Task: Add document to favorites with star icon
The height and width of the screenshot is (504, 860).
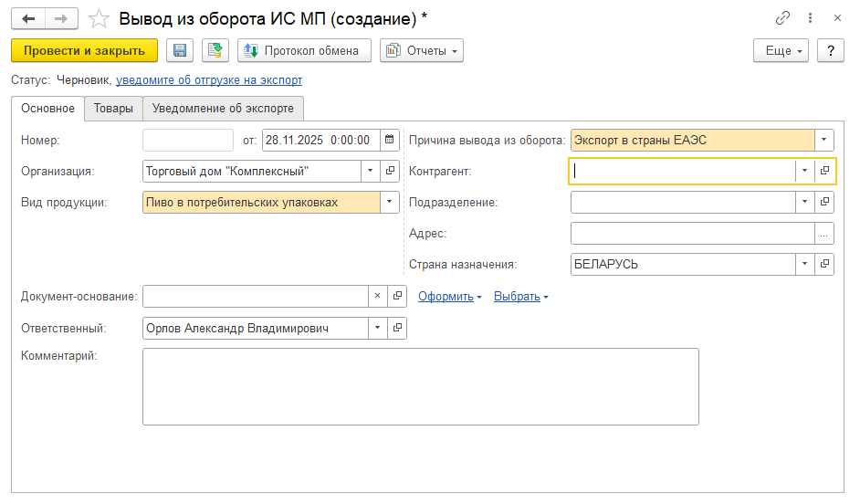Action: coord(100,18)
